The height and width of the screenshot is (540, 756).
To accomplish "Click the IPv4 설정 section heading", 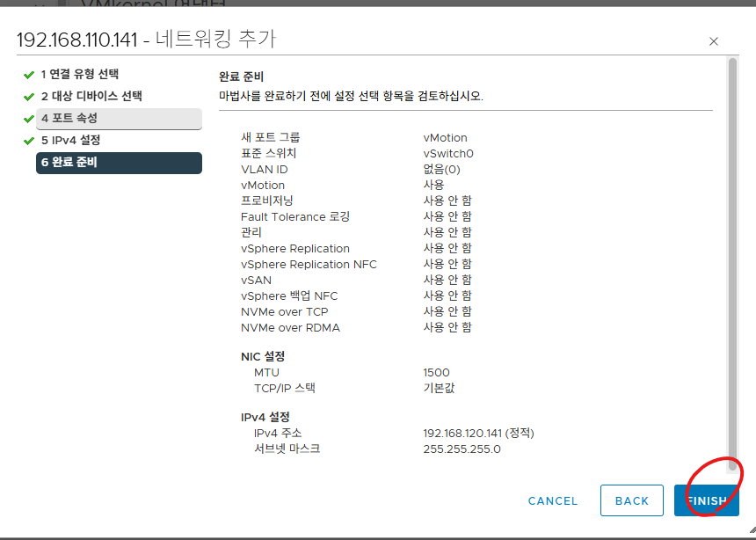I will pyautogui.click(x=265, y=417).
